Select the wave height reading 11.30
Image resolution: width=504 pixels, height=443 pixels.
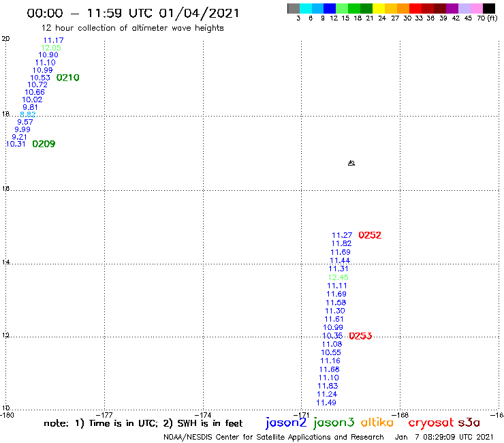(x=334, y=311)
